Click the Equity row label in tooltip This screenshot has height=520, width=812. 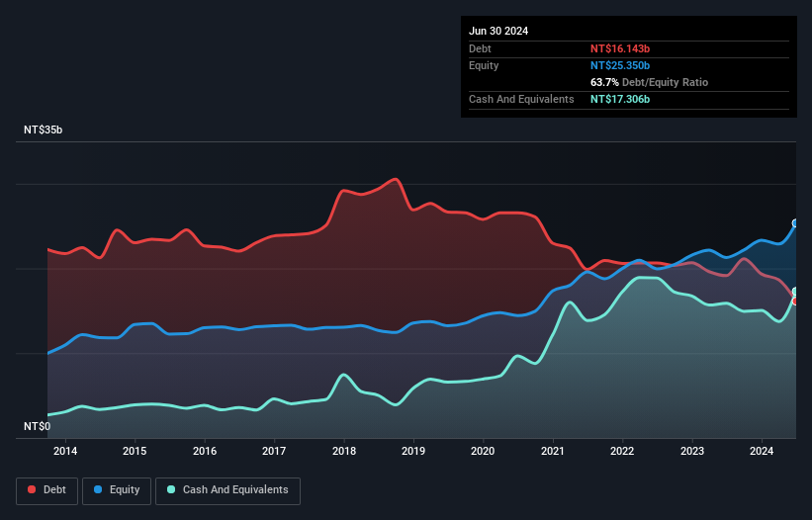[484, 65]
